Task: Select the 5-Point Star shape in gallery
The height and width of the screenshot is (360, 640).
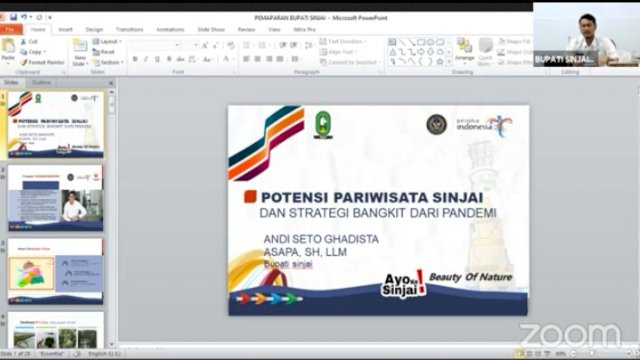Action: [440, 62]
